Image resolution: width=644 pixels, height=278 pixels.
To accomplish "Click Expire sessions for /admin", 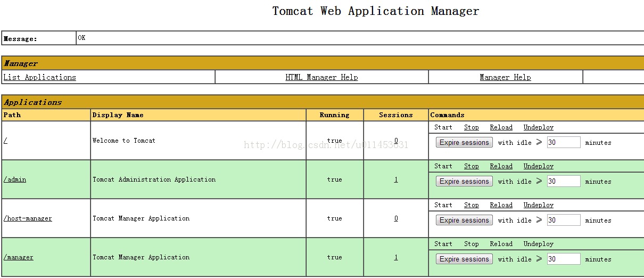I will [464, 182].
